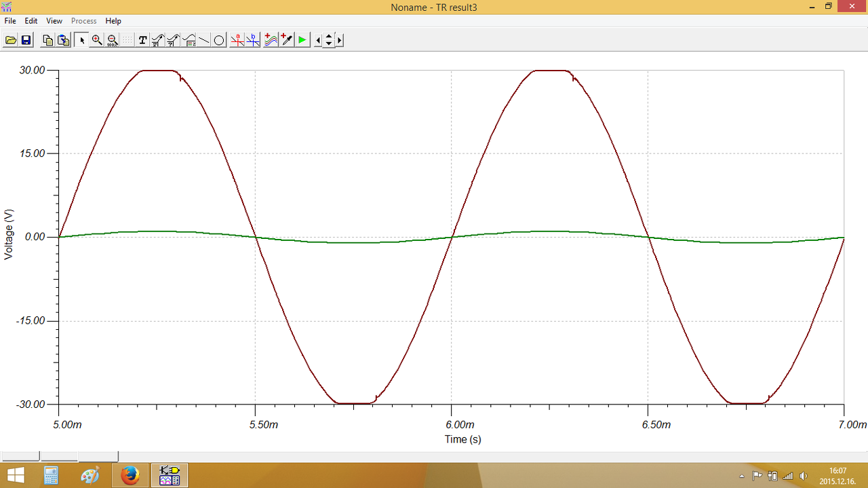Open the Windows Start button
This screenshot has height=488, width=868.
16,475
